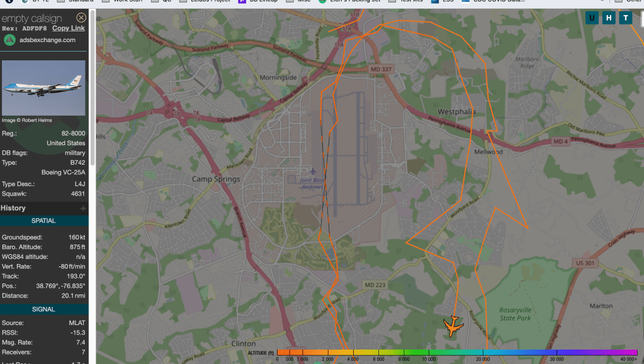
Task: Toggle the H map overlay button
Action: (608, 18)
